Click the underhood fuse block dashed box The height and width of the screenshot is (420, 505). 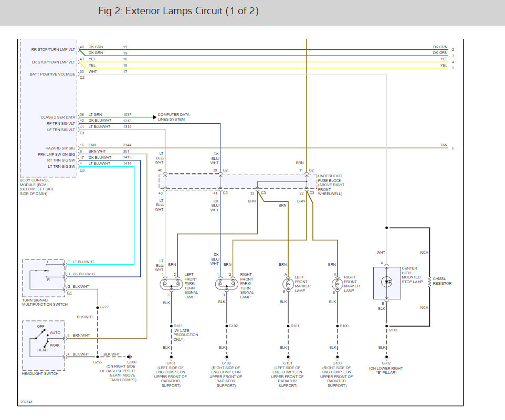(238, 182)
